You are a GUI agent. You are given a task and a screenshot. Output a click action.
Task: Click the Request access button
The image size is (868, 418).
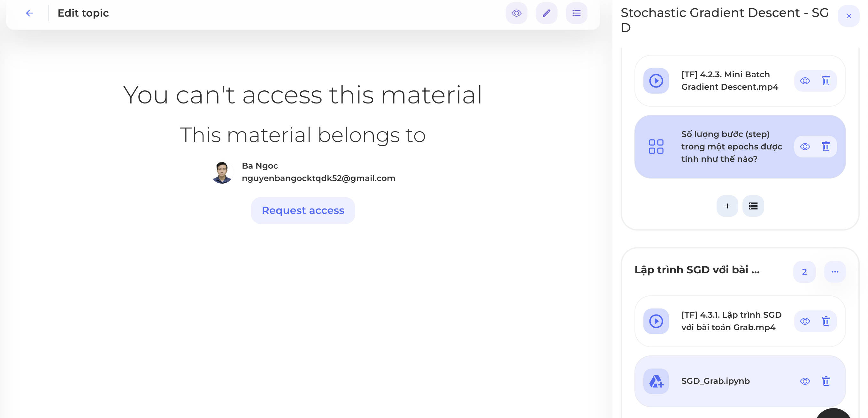[x=303, y=210]
